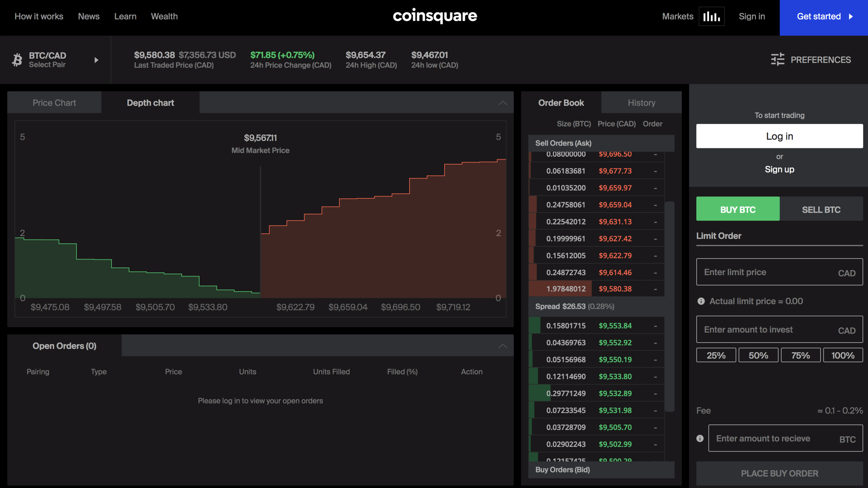Select the 50% amount button

758,355
